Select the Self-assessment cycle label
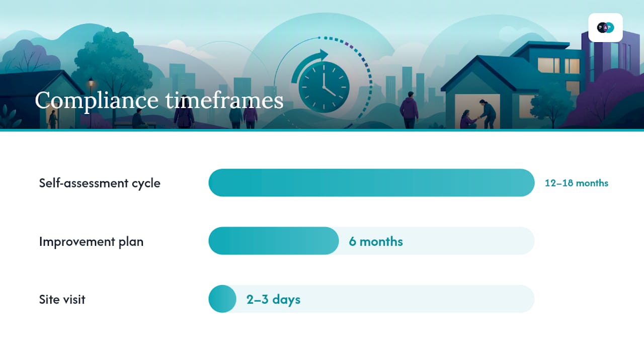The height and width of the screenshot is (362, 644). (100, 183)
